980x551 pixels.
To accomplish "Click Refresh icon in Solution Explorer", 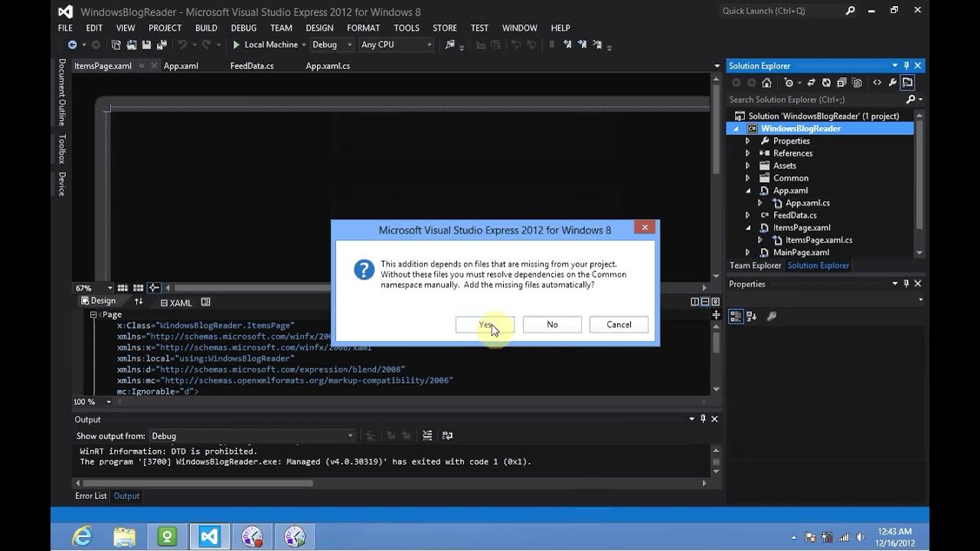I will coord(826,83).
